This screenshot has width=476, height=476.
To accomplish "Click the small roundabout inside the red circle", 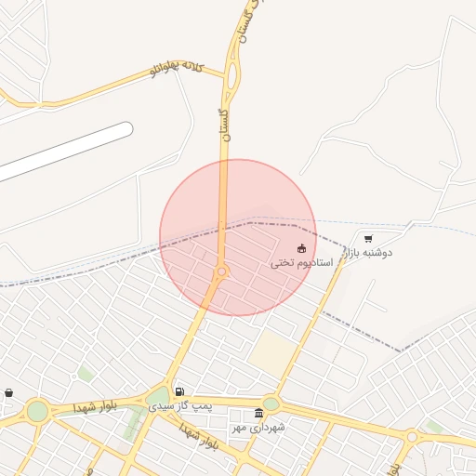I will tap(221, 271).
